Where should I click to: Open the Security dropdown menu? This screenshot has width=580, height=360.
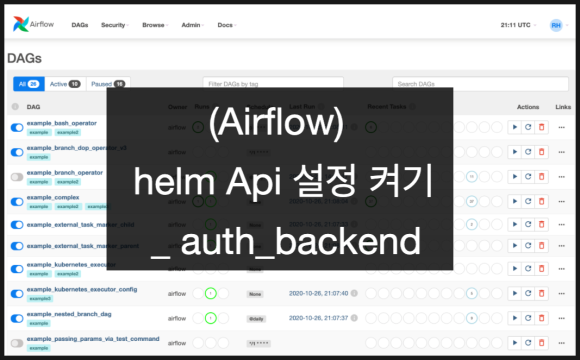pyautogui.click(x=115, y=25)
